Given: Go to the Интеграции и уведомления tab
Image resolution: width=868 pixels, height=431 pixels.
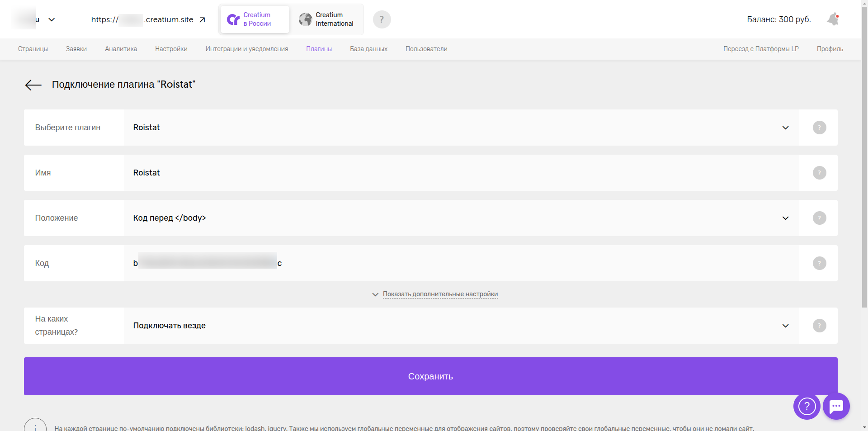Looking at the screenshot, I should tap(246, 49).
